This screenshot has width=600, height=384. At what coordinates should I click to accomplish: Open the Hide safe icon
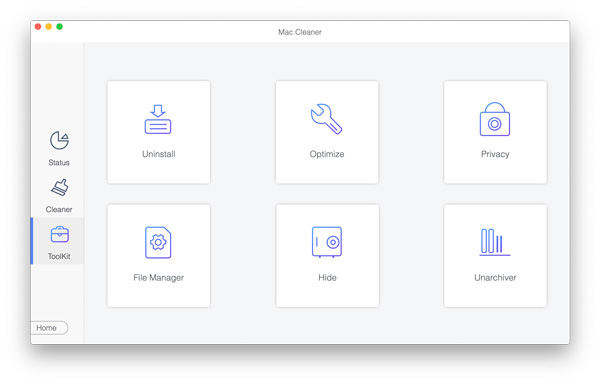[327, 242]
